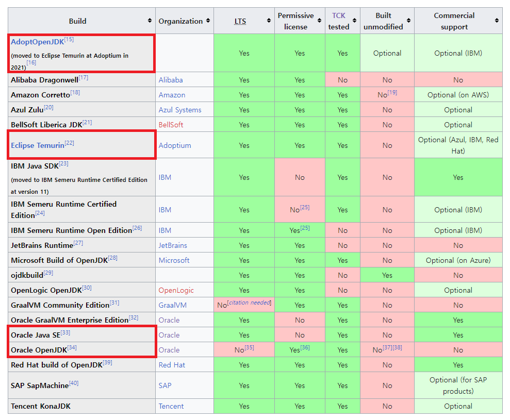Image resolution: width=510 pixels, height=420 pixels.
Task: Open the red BellSoft link
Action: [171, 125]
